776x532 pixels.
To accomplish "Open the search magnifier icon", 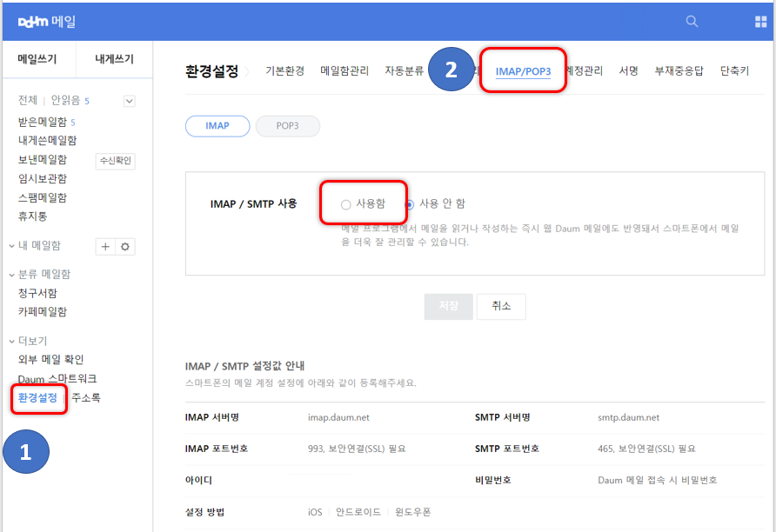I will coord(692,21).
